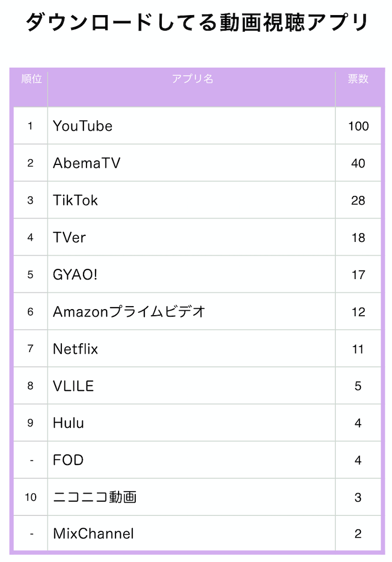Click the GYAO! row

click(x=197, y=274)
